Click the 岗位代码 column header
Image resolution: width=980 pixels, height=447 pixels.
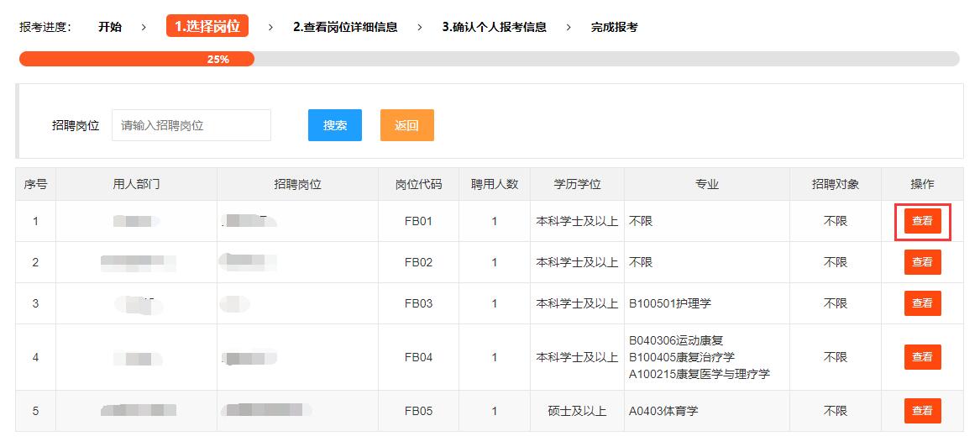(418, 184)
